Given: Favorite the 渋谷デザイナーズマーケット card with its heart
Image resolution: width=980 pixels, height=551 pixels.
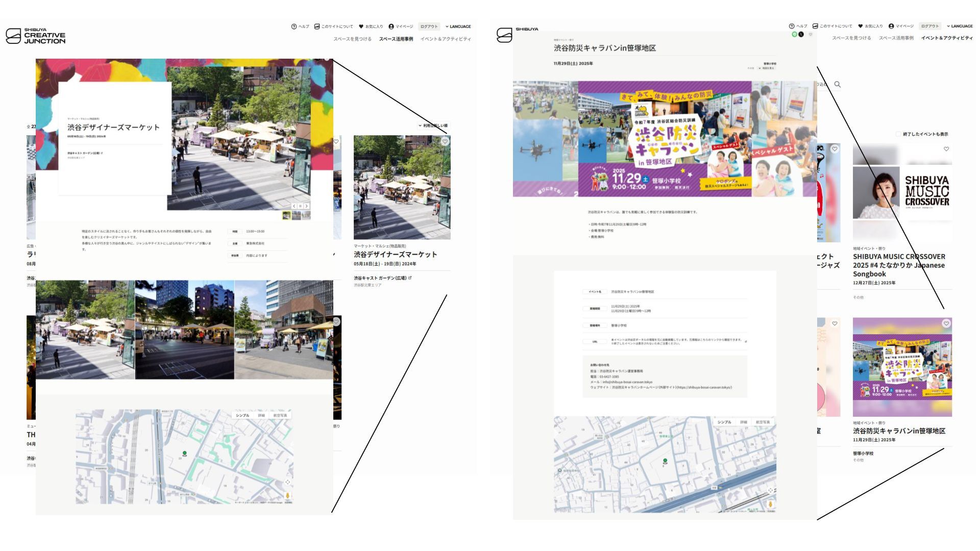Looking at the screenshot, I should point(445,141).
